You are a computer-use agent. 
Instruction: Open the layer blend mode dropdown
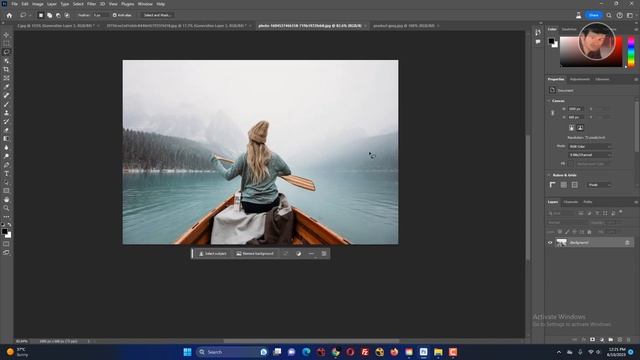coord(567,222)
